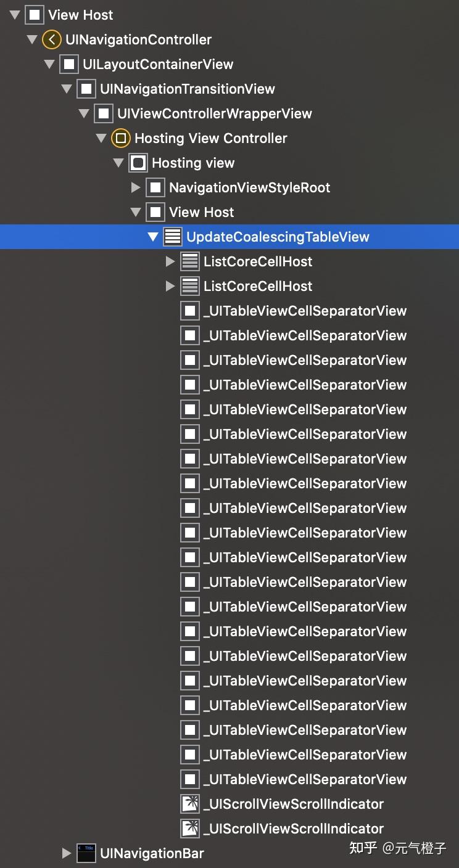
Task: Select the UILayoutContainerView item
Action: 158,65
